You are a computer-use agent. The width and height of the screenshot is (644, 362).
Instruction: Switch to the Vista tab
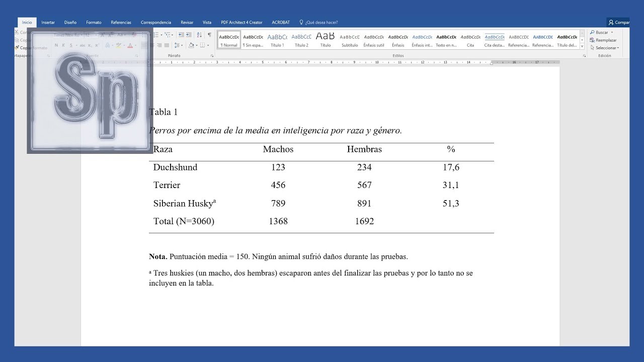click(207, 22)
